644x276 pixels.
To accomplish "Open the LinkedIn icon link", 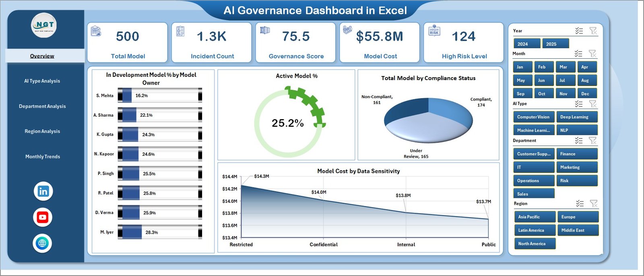I will (x=43, y=192).
